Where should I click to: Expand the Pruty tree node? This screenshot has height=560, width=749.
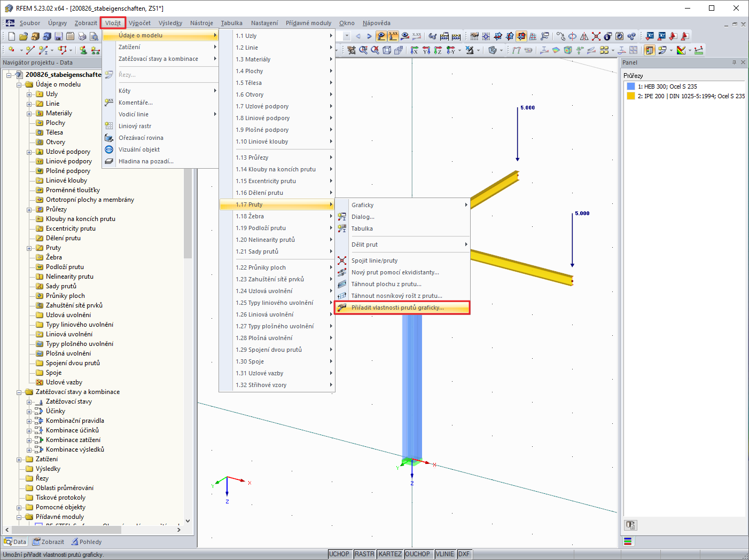[29, 248]
